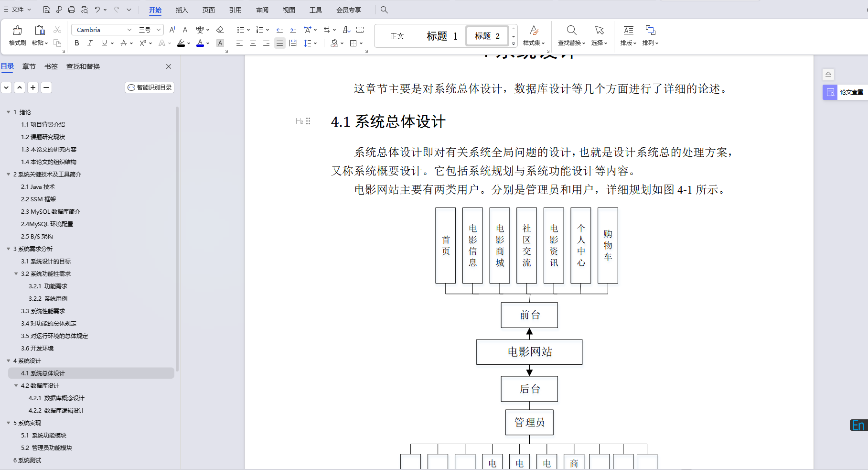Click the outline promote (+) button
Viewport: 868px width, 470px height.
coord(33,87)
